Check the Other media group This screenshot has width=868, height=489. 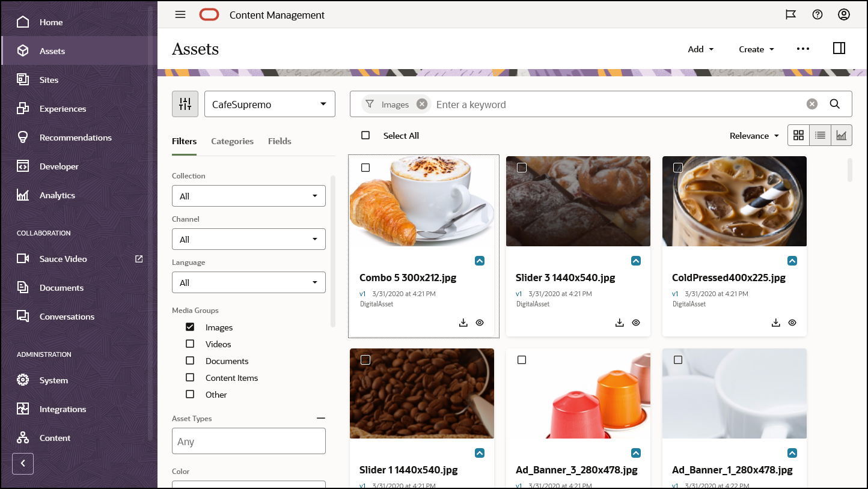[x=190, y=394]
